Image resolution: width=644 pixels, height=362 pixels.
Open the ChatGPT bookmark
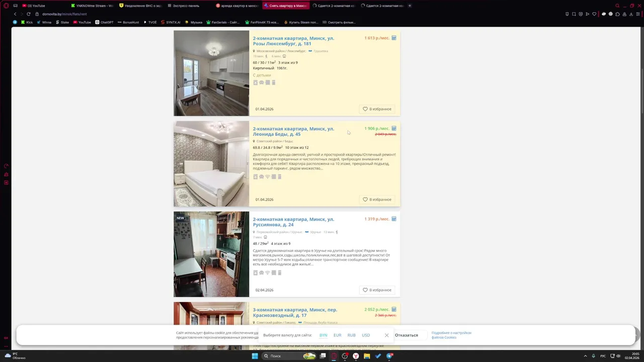104,22
